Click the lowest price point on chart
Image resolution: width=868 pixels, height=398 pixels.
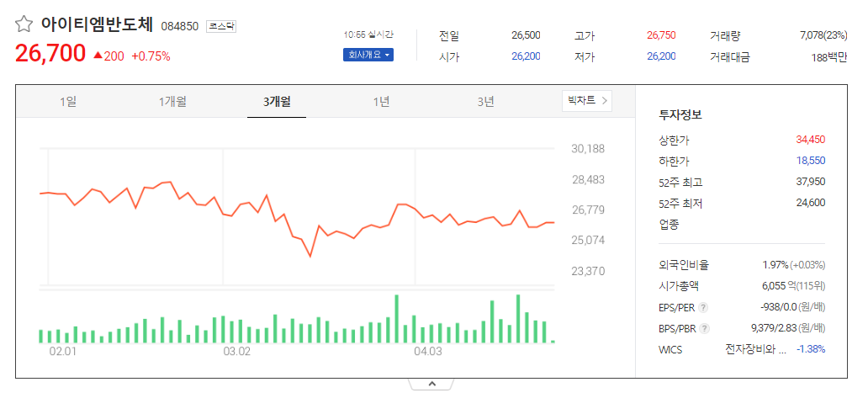pyautogui.click(x=310, y=257)
